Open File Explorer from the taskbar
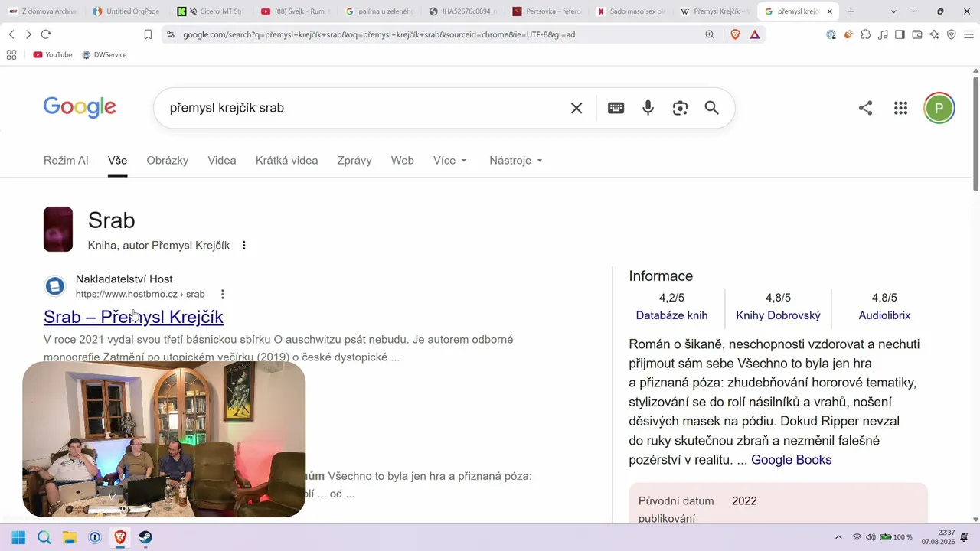This screenshot has height=551, width=980. click(x=70, y=537)
